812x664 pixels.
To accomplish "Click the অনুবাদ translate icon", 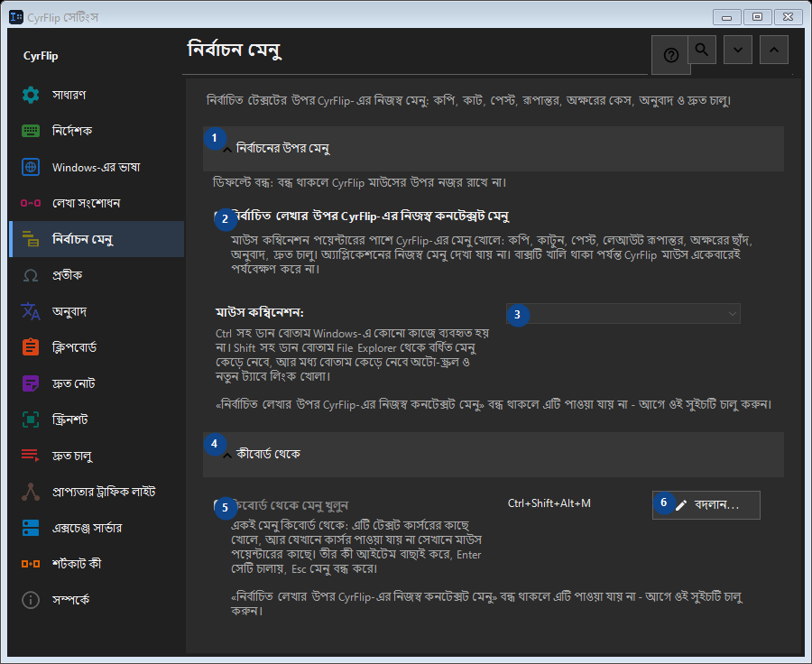I will pyautogui.click(x=31, y=311).
